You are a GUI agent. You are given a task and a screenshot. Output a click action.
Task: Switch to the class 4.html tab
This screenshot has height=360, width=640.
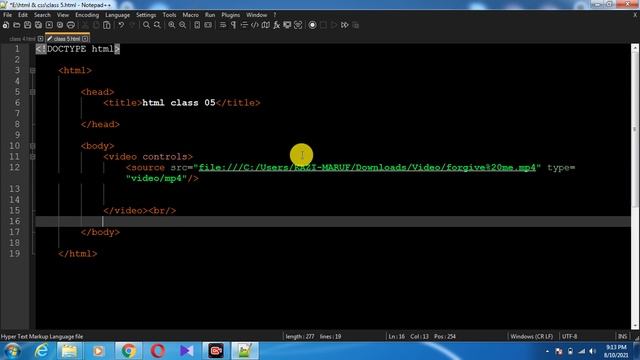tap(22, 39)
